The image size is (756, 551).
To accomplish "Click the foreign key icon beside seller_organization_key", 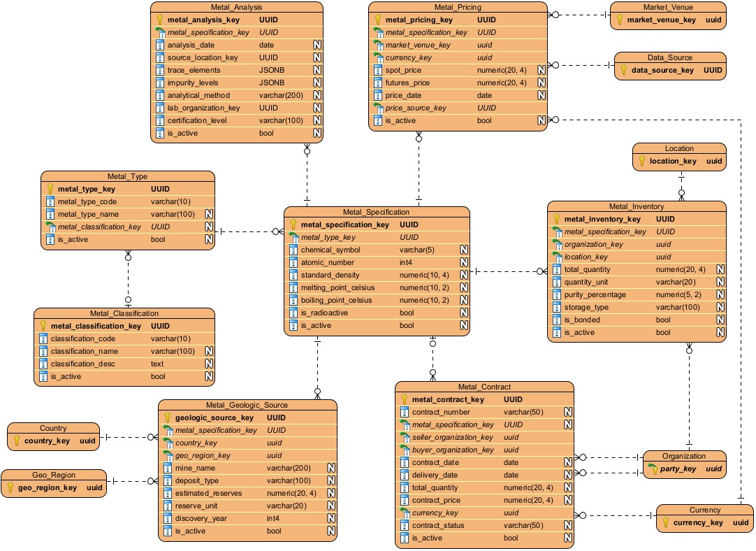I will (x=405, y=438).
